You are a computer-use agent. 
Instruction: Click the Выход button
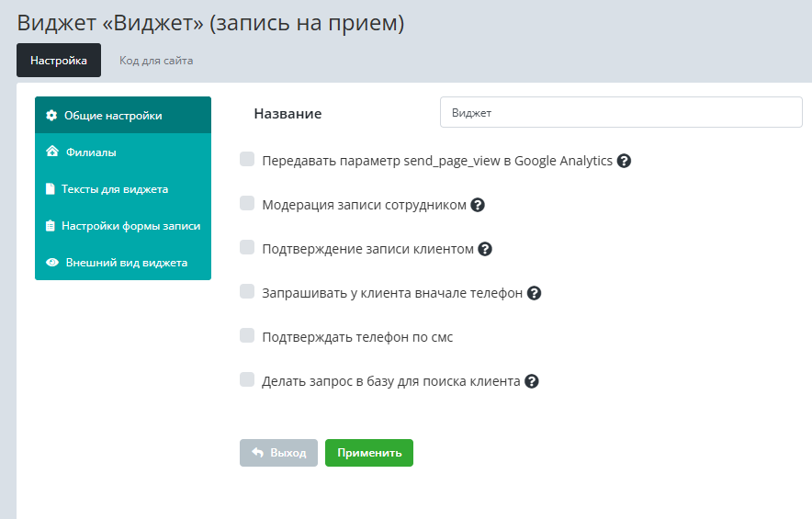279,453
